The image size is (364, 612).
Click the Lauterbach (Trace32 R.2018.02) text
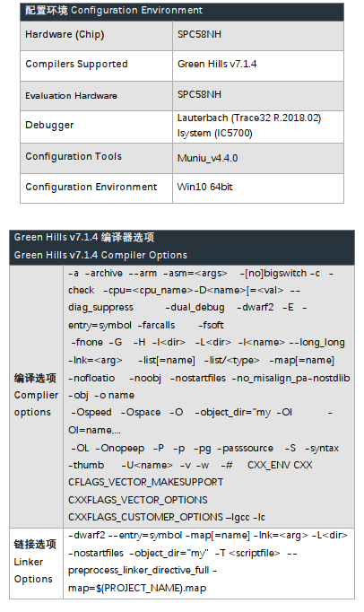click(249, 118)
